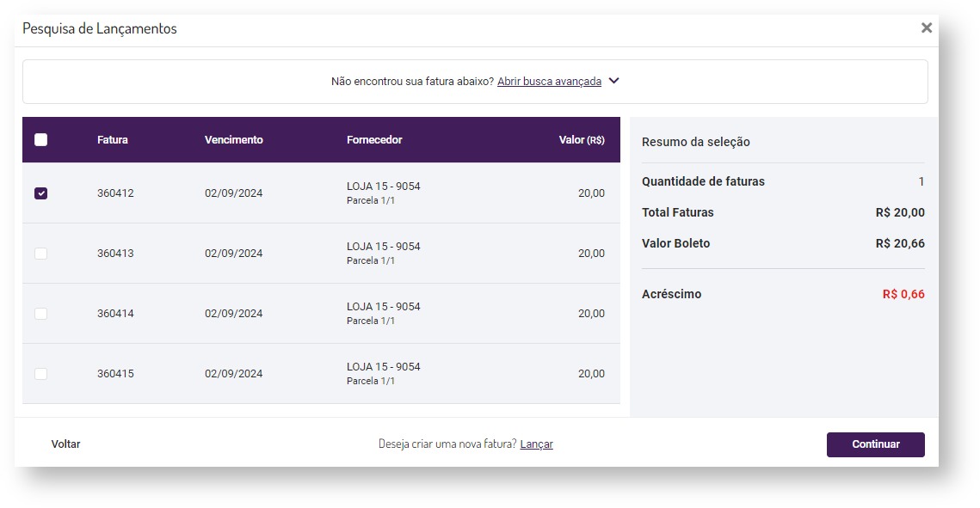The image size is (980, 508).
Task: Uncheck the checkbox for fatura 360412
Action: pos(40,193)
